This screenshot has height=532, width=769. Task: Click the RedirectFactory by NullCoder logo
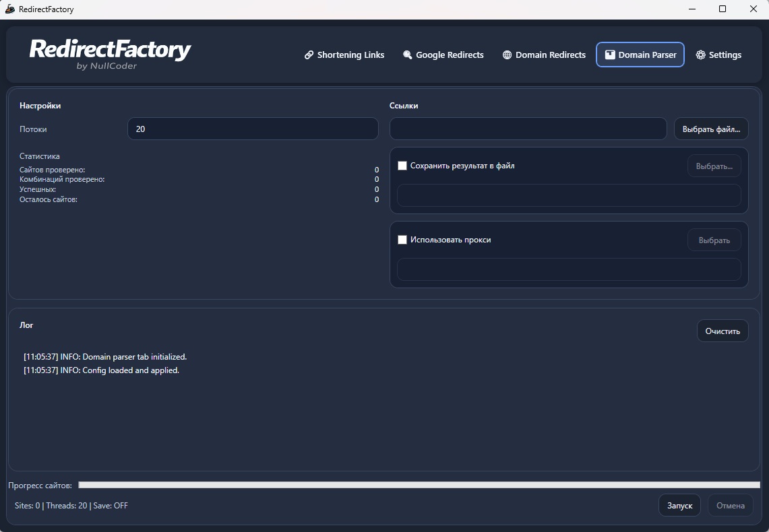coord(110,54)
